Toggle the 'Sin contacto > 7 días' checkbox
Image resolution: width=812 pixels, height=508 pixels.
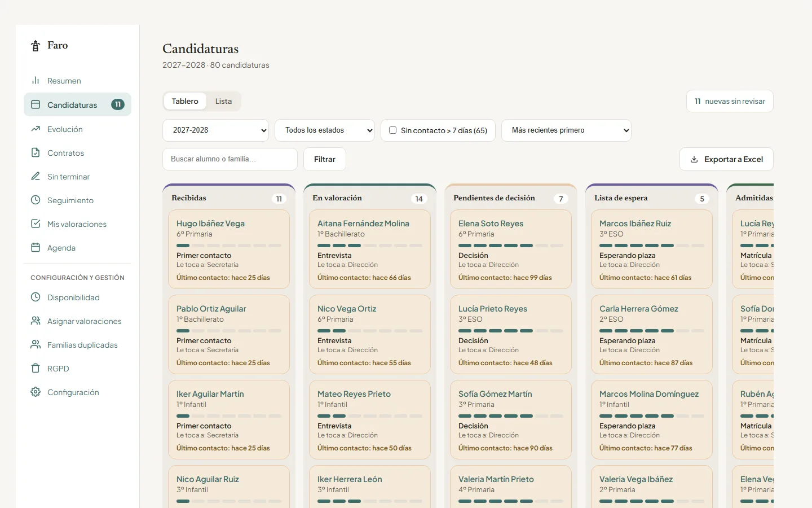393,130
